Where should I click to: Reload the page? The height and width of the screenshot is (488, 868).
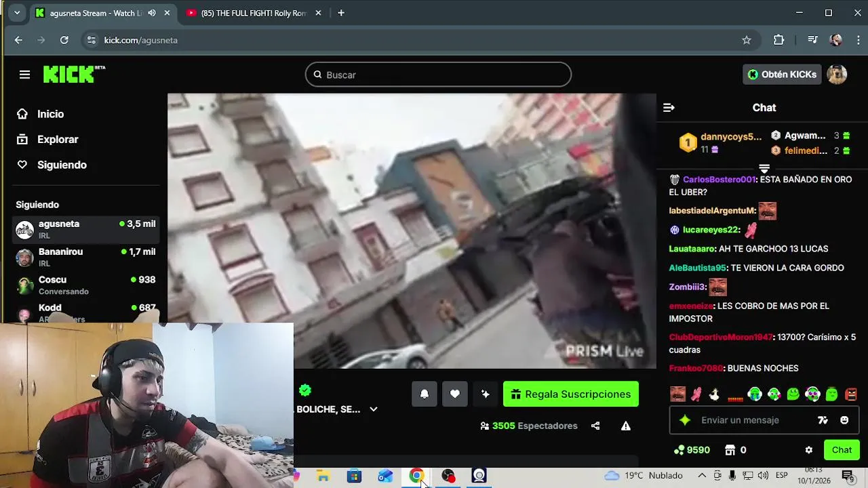click(64, 40)
